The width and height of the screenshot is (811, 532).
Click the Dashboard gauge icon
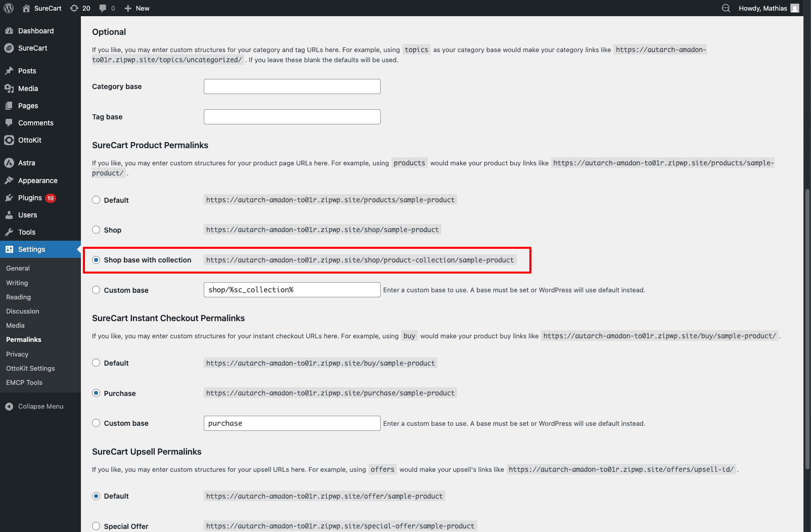9,31
